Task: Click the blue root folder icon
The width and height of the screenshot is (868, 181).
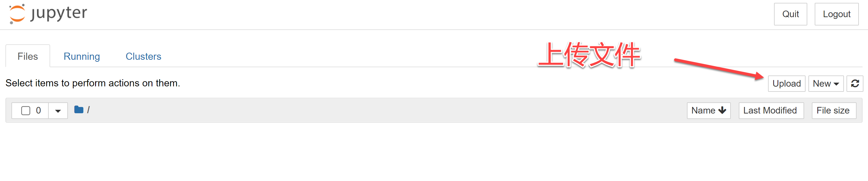Action: click(x=78, y=110)
